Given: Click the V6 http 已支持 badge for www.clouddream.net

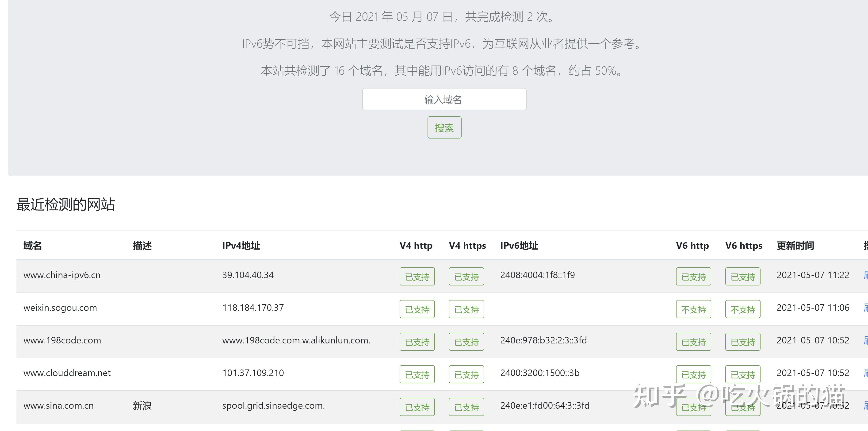Looking at the screenshot, I should click(693, 374).
